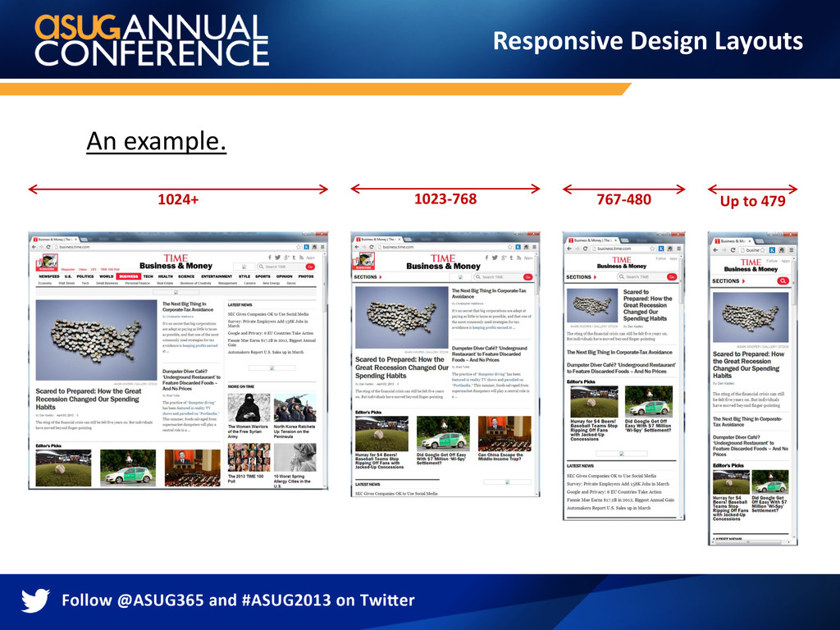The width and height of the screenshot is (840, 630).
Task: Click baseball thumbnail in 767-480 browser
Action: point(594,402)
